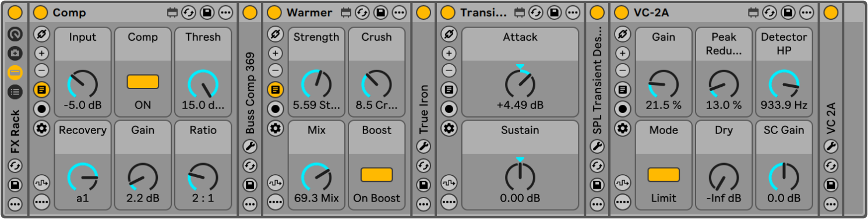Open the more options menu in Warmer title bar
Image resolution: width=868 pixels, height=219 pixels.
pos(399,12)
